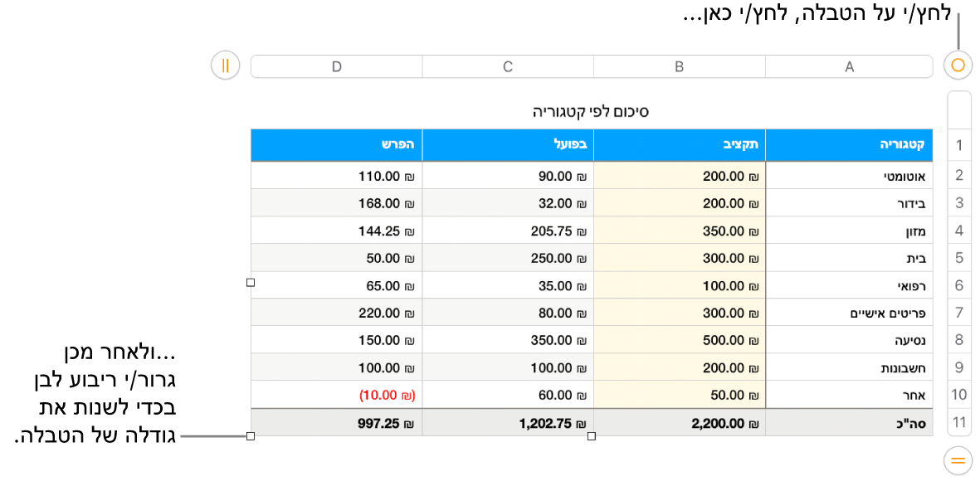Select row 4 header number
The image size is (980, 481).
click(958, 231)
